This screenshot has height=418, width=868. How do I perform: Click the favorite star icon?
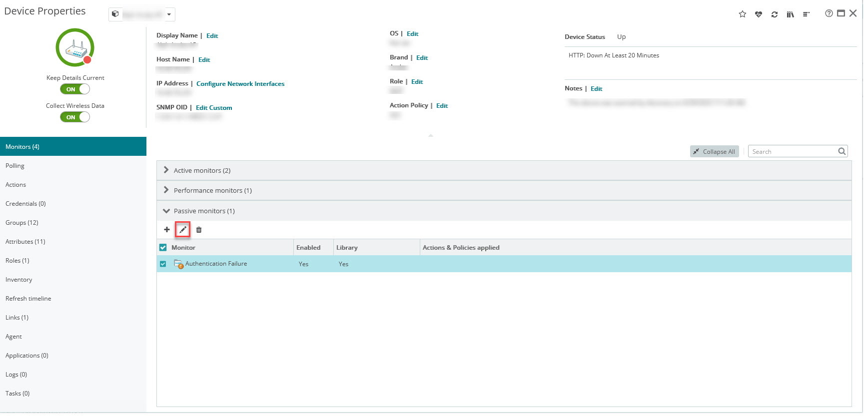coord(743,14)
